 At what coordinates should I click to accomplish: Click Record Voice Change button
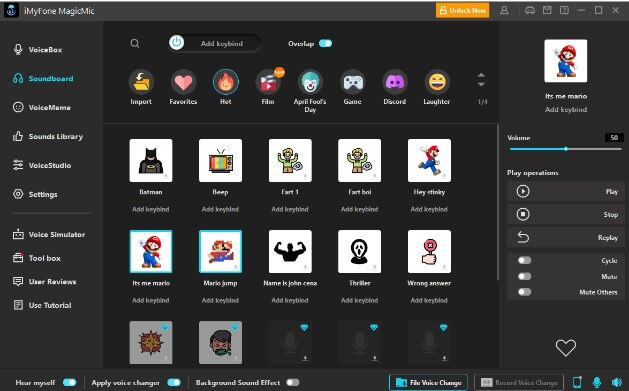tap(519, 383)
